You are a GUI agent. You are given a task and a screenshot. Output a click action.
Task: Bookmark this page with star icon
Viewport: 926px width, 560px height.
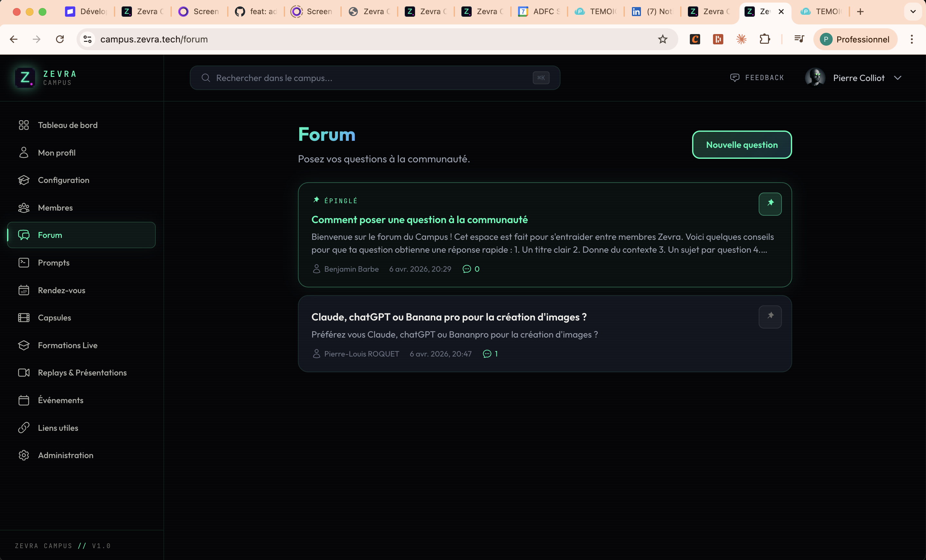point(662,40)
